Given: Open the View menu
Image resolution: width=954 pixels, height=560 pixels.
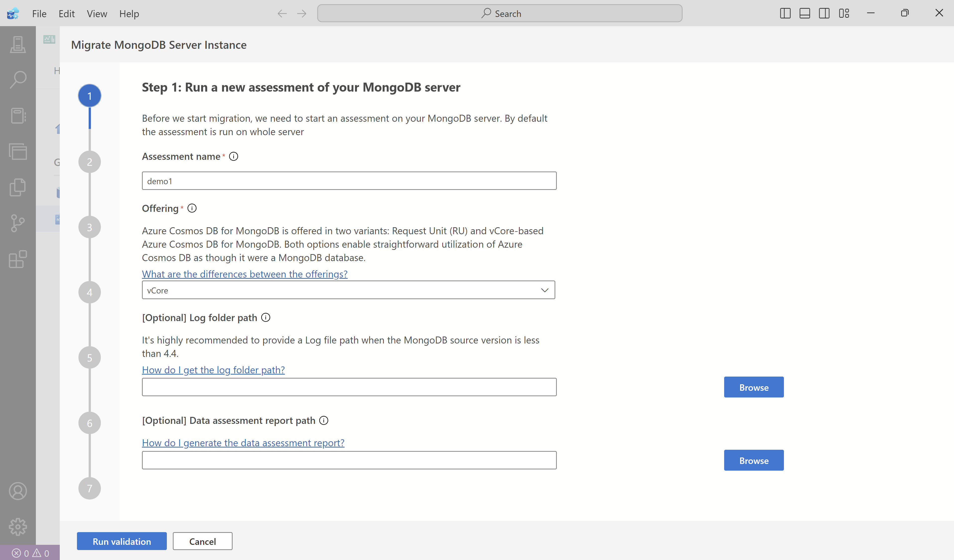Looking at the screenshot, I should [x=97, y=14].
